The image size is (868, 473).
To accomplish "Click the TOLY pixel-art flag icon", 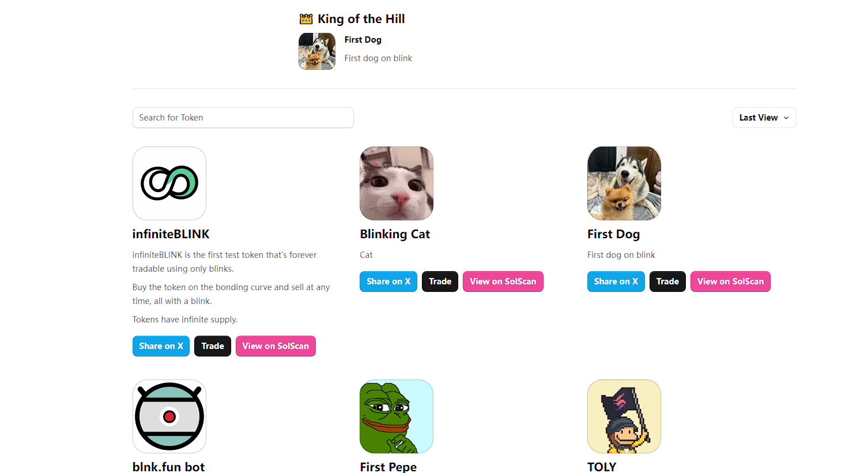I will click(x=624, y=416).
